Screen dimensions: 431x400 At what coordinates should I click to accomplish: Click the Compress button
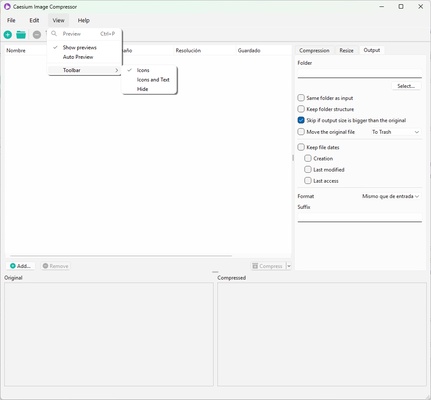(268, 266)
